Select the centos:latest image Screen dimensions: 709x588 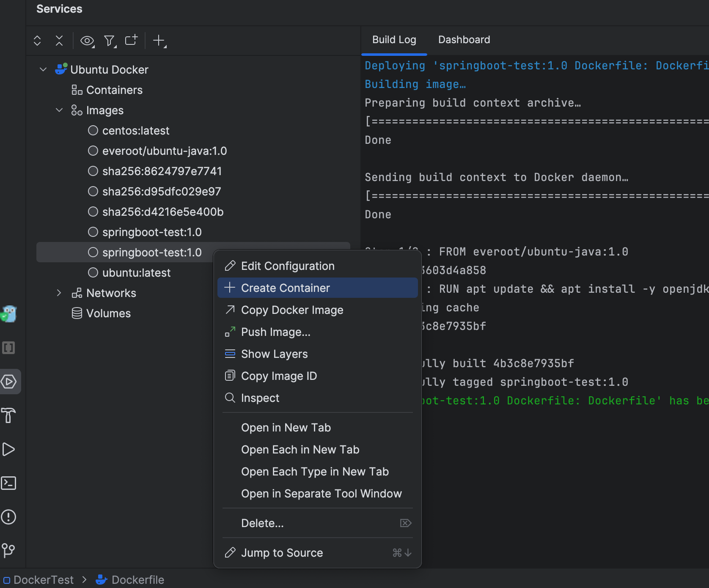click(x=135, y=130)
